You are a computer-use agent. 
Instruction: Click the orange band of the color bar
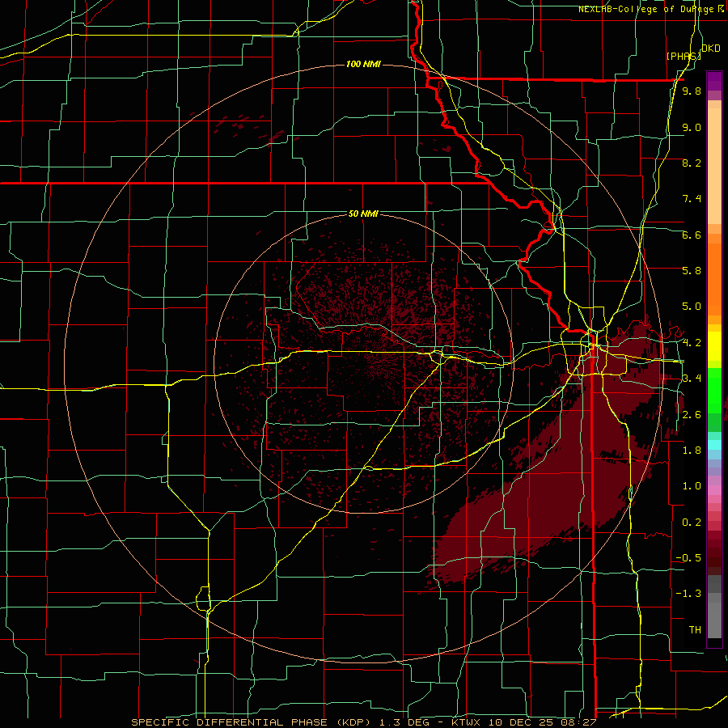pyautogui.click(x=714, y=278)
